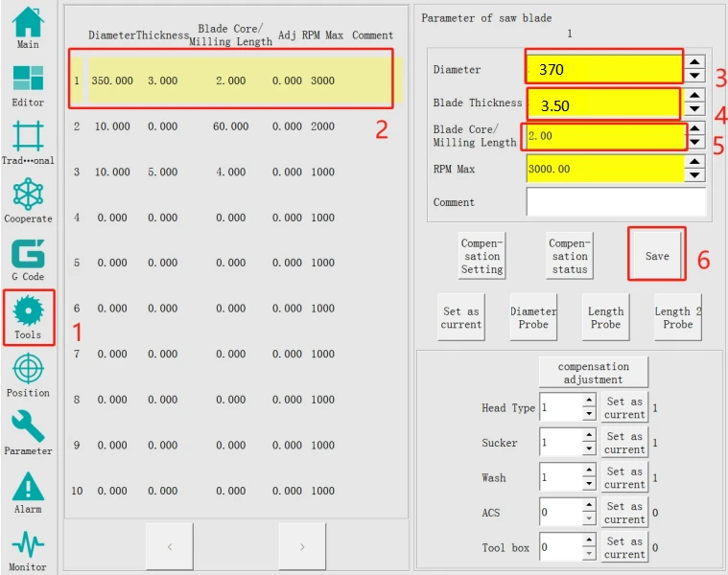Select the Tools saw blade icon
The image size is (728, 575).
pyautogui.click(x=28, y=317)
